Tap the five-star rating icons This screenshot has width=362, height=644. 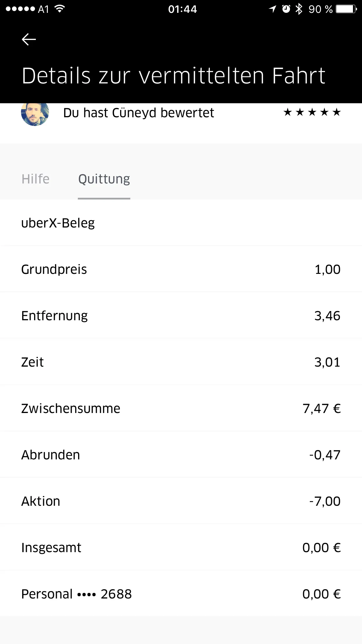(x=312, y=112)
